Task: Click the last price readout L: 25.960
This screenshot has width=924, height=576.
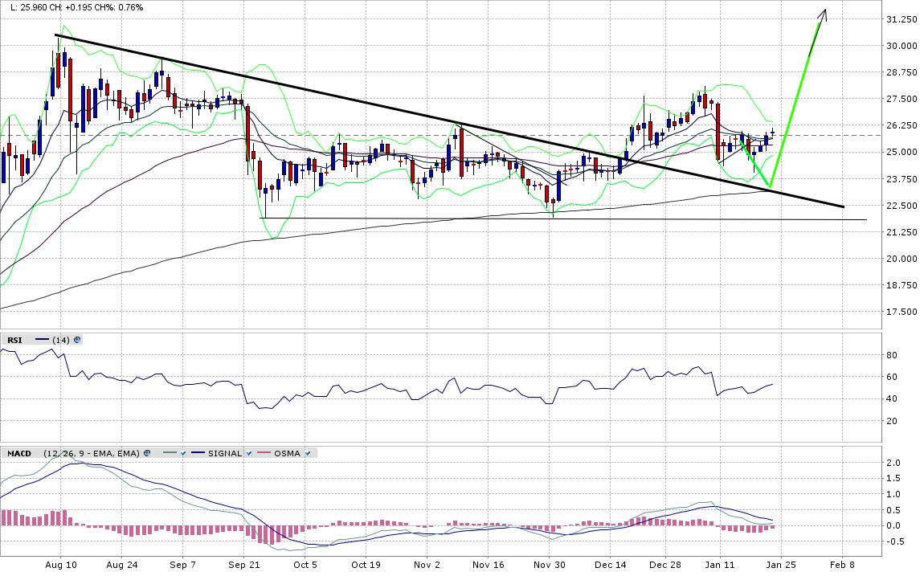Action: (x=31, y=8)
